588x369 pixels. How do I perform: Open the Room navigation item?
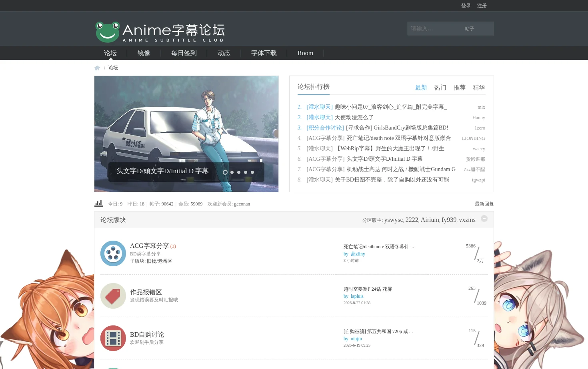305,53
